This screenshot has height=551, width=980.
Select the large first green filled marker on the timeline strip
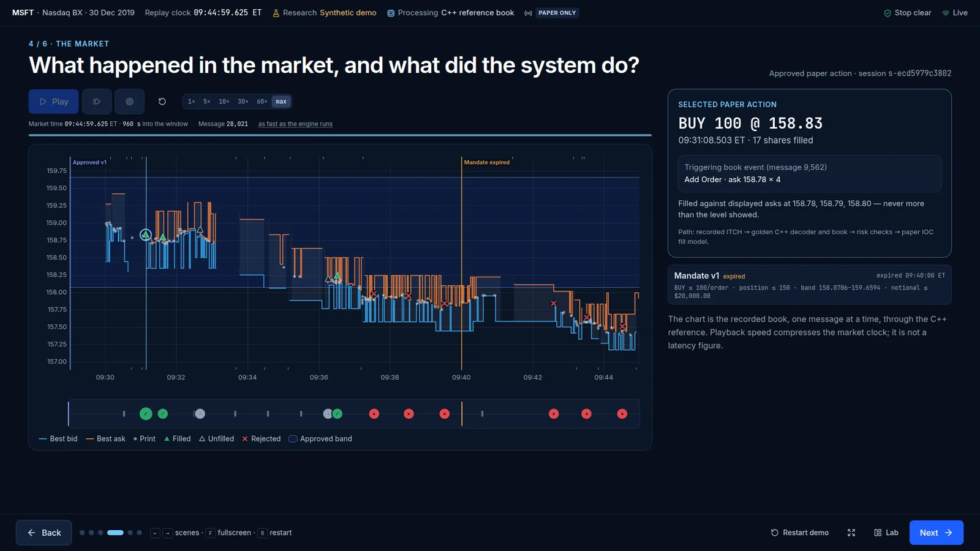146,414
